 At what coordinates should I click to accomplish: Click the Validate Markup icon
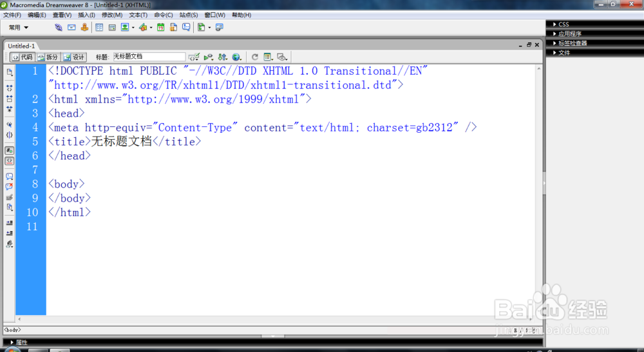click(x=194, y=57)
